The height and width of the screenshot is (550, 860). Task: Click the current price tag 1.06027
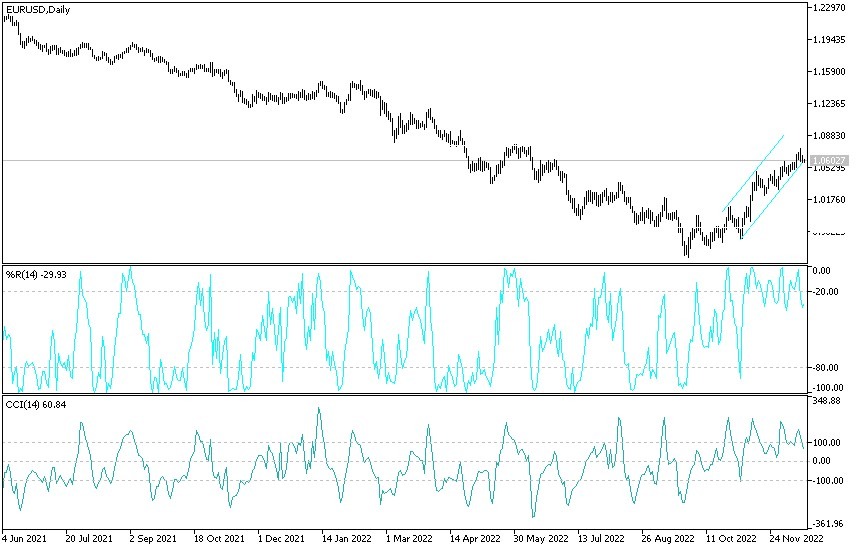coord(829,161)
